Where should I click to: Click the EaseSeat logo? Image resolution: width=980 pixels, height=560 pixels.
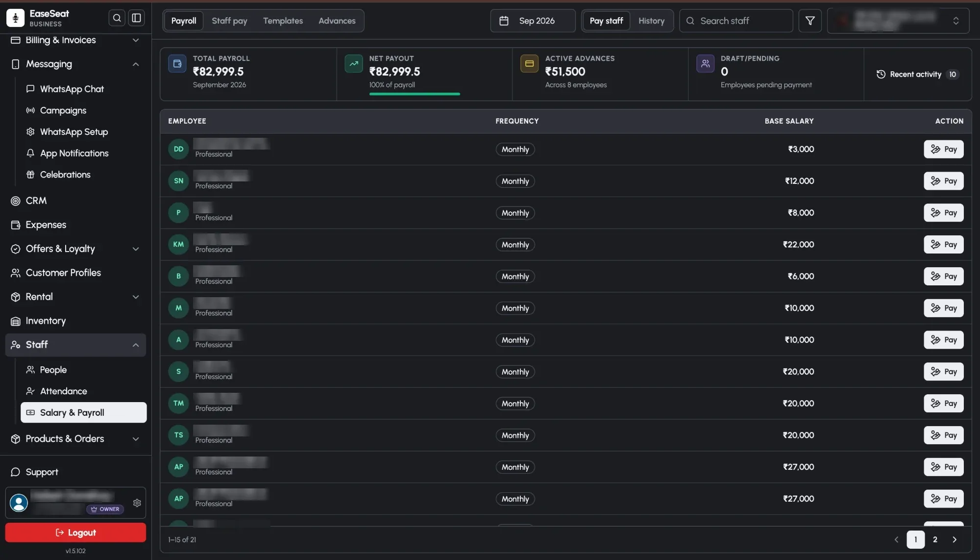pos(16,18)
